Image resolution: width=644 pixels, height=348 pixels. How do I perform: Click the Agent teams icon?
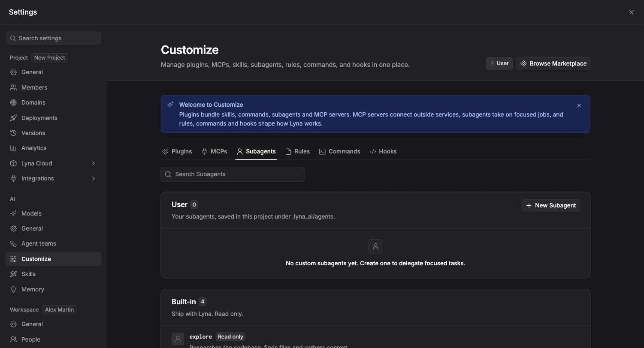(13, 243)
